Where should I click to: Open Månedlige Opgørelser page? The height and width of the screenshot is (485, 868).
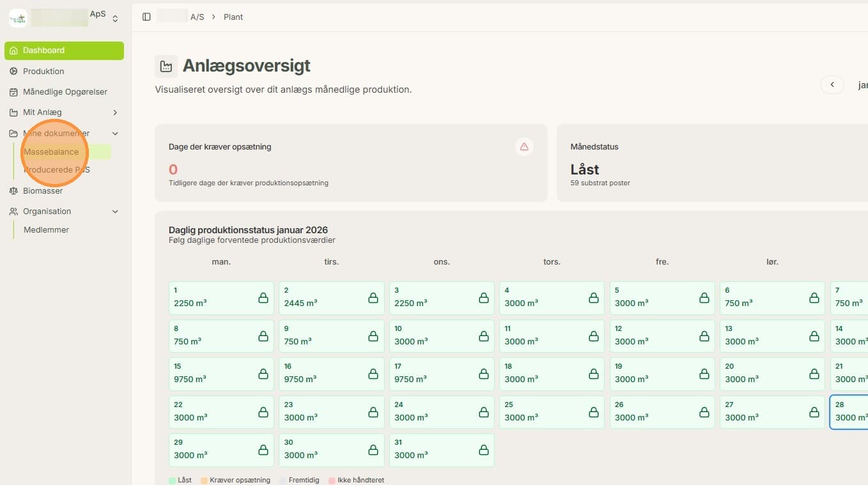(65, 91)
